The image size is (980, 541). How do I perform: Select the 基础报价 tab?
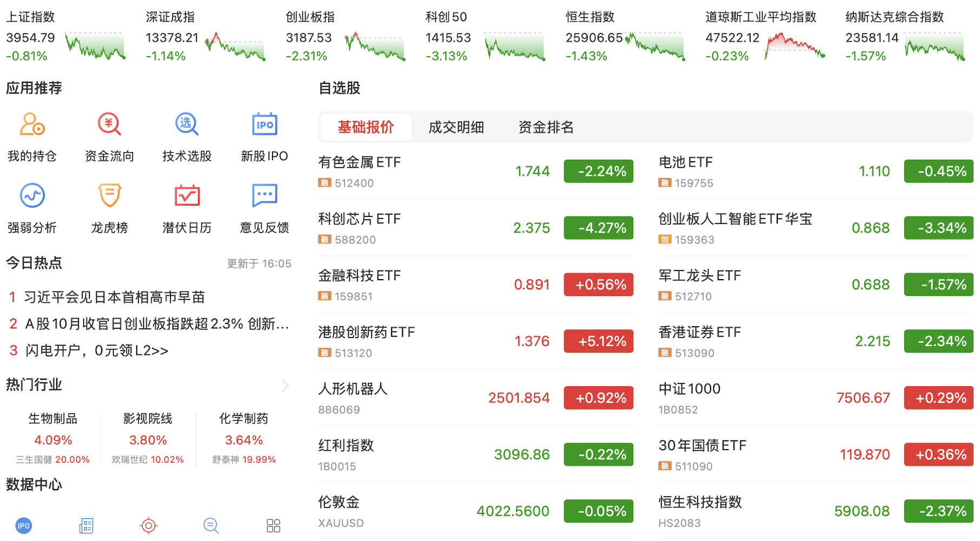tap(366, 128)
